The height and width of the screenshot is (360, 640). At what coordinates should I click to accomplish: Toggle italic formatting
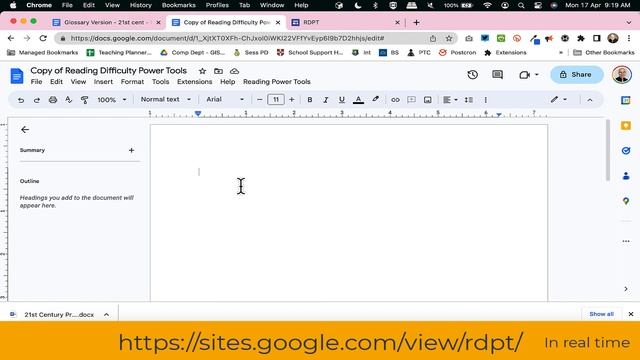(325, 100)
